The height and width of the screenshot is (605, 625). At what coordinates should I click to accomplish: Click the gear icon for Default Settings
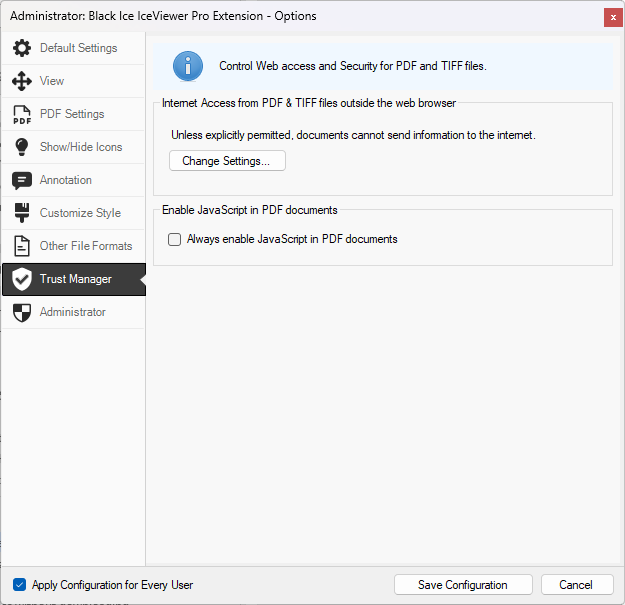(22, 48)
